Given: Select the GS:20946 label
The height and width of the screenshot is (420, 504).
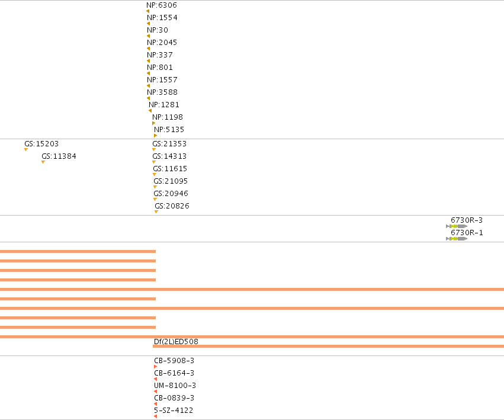Looking at the screenshot, I should pyautogui.click(x=171, y=194).
